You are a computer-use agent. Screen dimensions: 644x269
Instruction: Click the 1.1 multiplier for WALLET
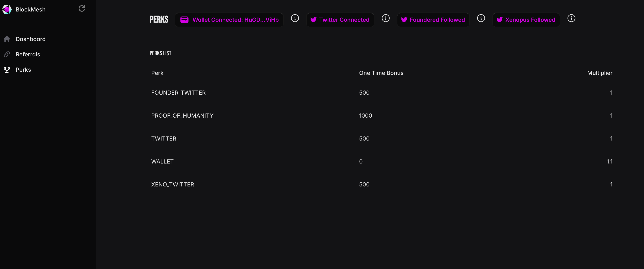[x=610, y=161]
